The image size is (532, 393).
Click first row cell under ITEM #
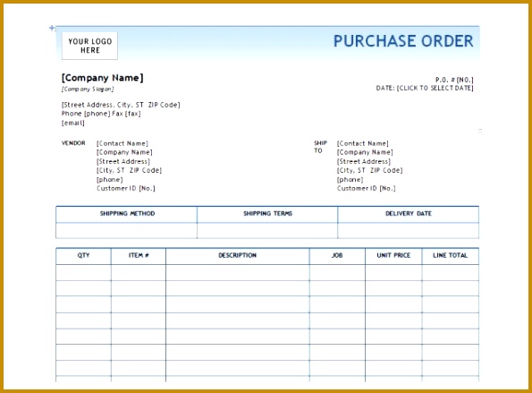click(139, 273)
